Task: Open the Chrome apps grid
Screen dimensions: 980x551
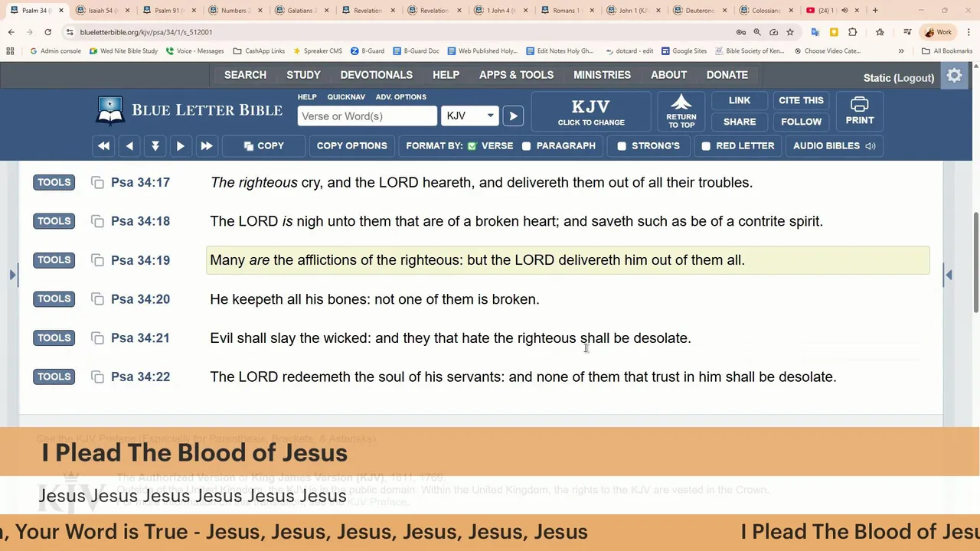Action: [x=10, y=51]
